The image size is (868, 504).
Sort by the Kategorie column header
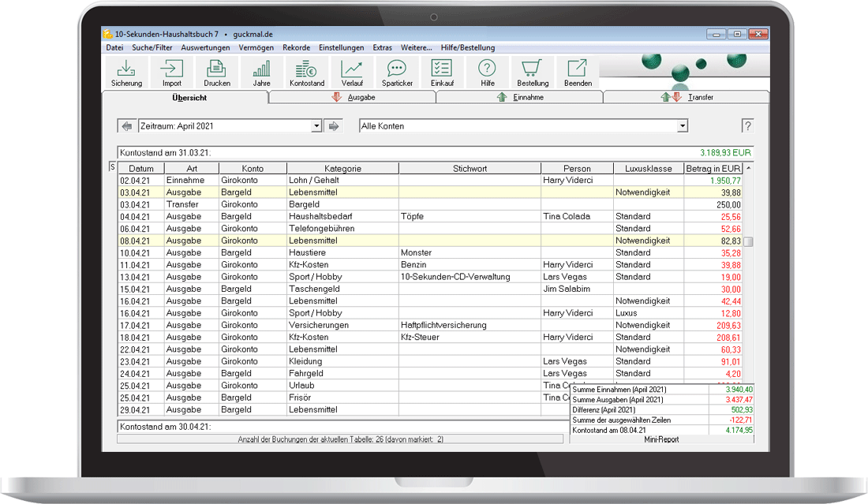point(342,168)
